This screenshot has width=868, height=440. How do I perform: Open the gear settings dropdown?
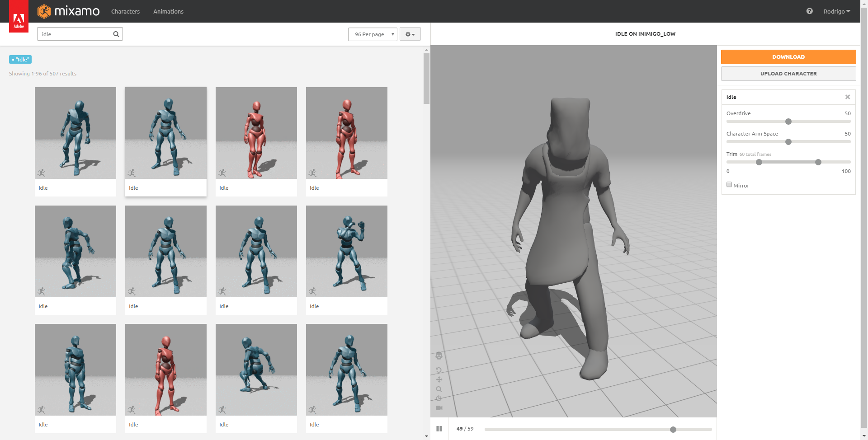pos(410,34)
